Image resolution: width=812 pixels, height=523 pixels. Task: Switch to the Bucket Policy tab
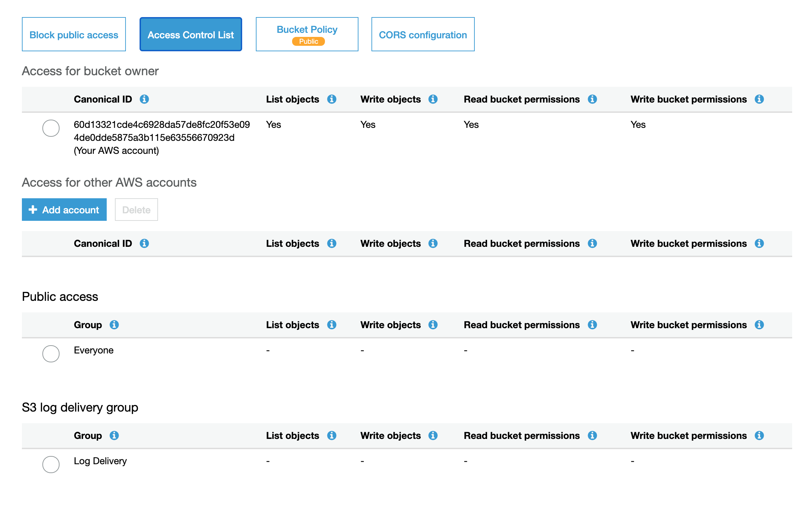[307, 35]
